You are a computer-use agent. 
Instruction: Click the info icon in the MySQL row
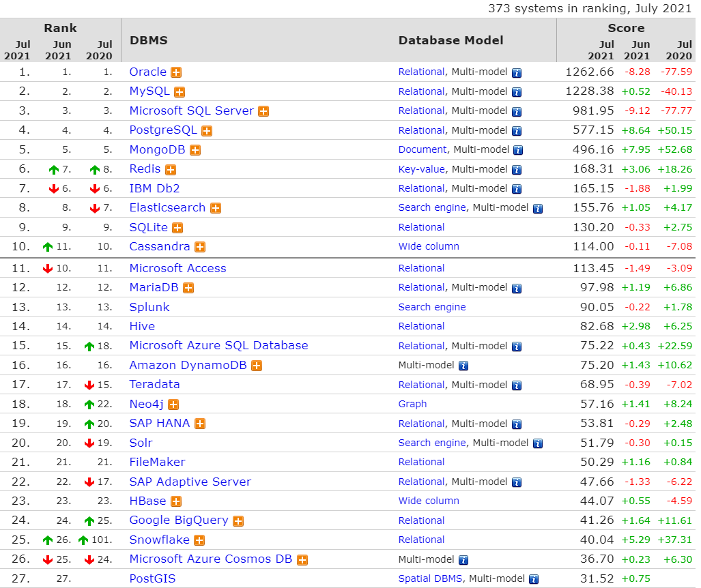(517, 93)
